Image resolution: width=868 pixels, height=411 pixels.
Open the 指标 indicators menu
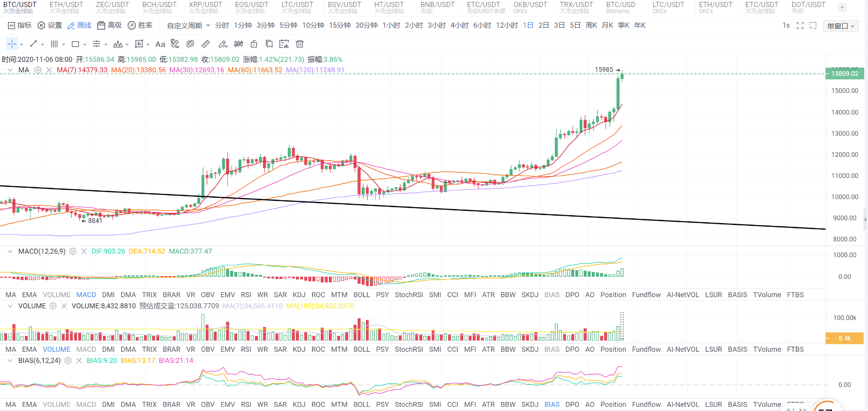[x=19, y=25]
